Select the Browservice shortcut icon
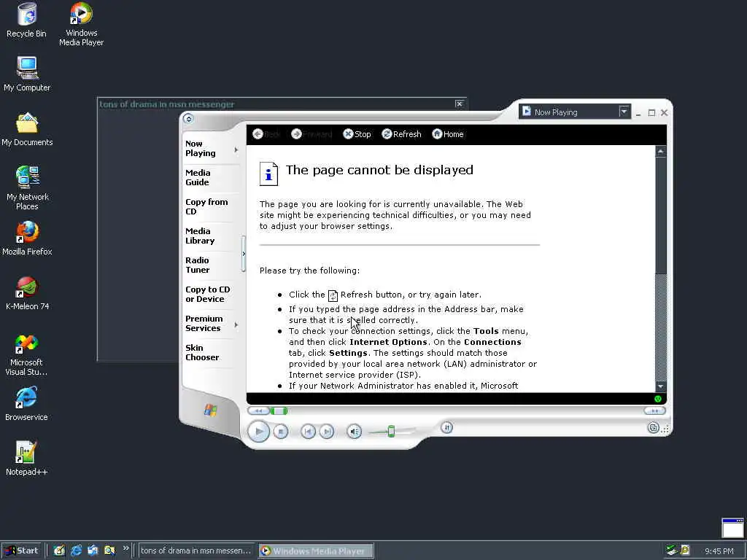The width and height of the screenshot is (747, 560). 26,403
